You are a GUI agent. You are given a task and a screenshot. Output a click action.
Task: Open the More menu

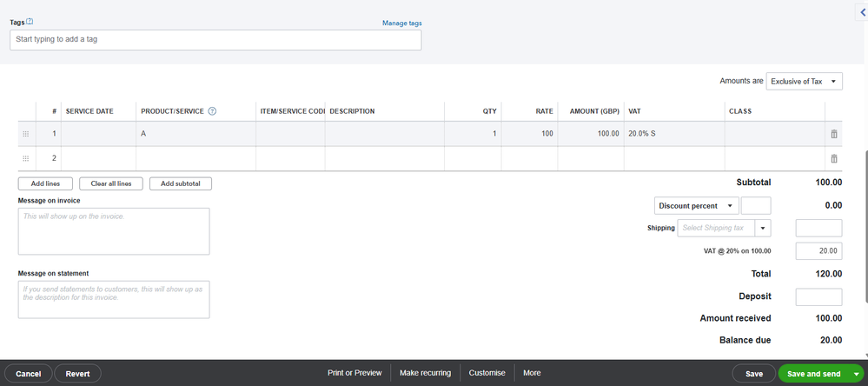click(x=532, y=373)
